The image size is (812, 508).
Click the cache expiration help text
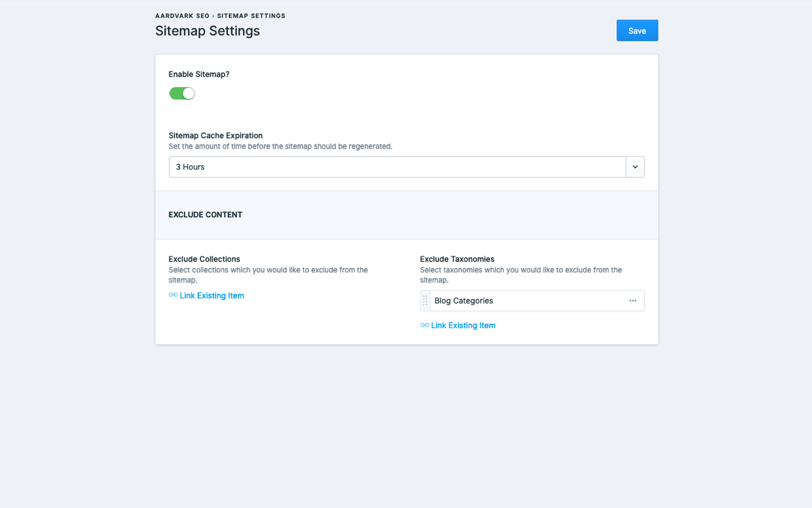tap(280, 146)
